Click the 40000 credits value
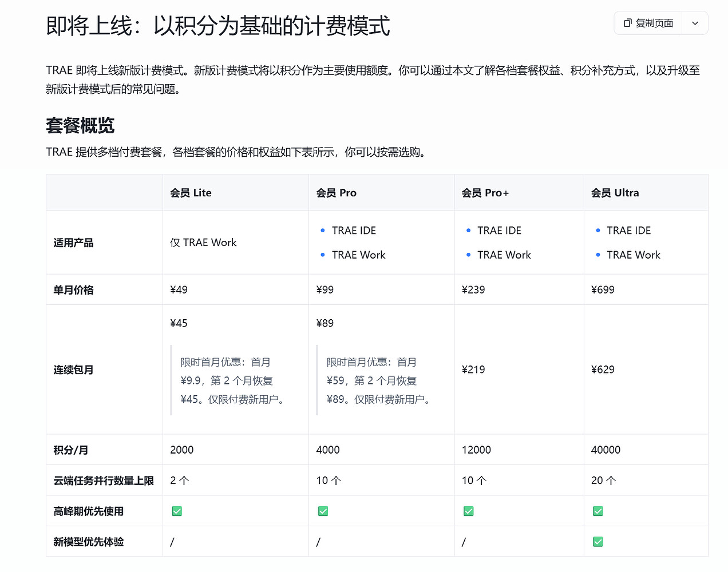The image size is (728, 572). [x=606, y=450]
